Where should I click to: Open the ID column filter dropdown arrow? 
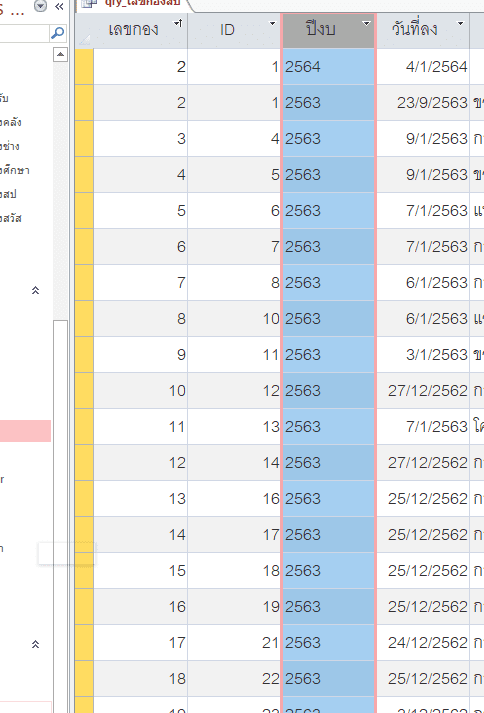tap(272, 23)
